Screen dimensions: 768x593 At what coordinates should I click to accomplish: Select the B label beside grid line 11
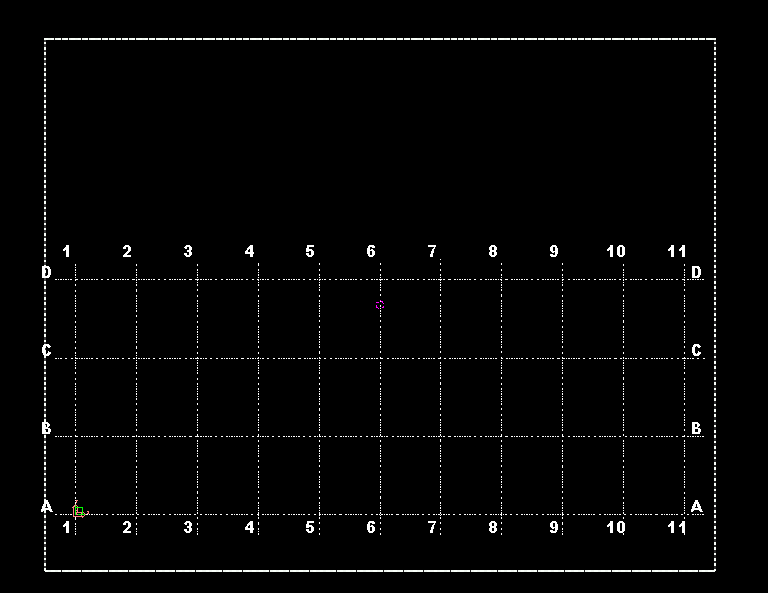pos(696,428)
